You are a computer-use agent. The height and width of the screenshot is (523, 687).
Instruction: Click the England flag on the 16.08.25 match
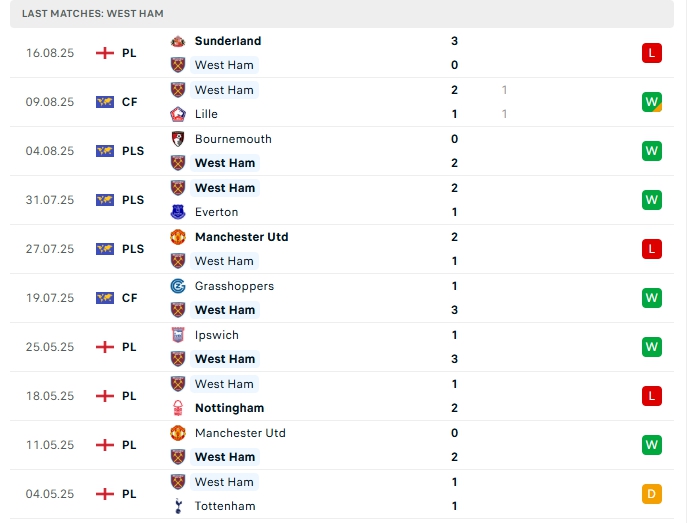point(105,53)
